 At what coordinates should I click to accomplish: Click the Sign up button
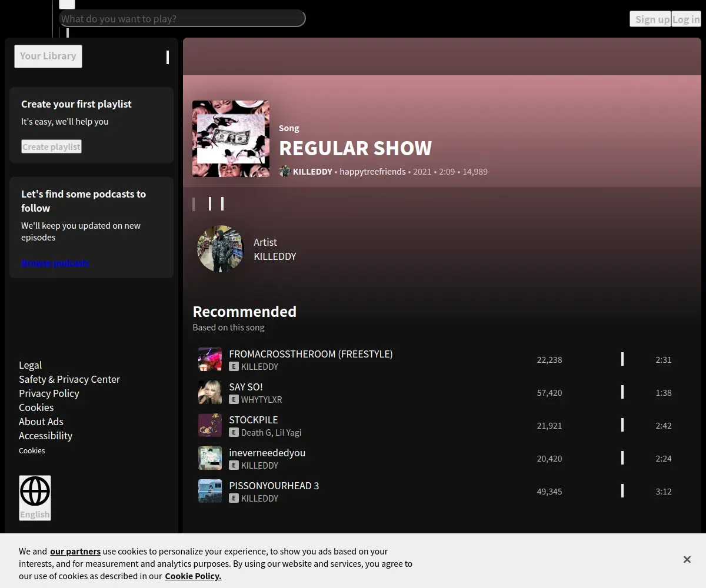[650, 19]
